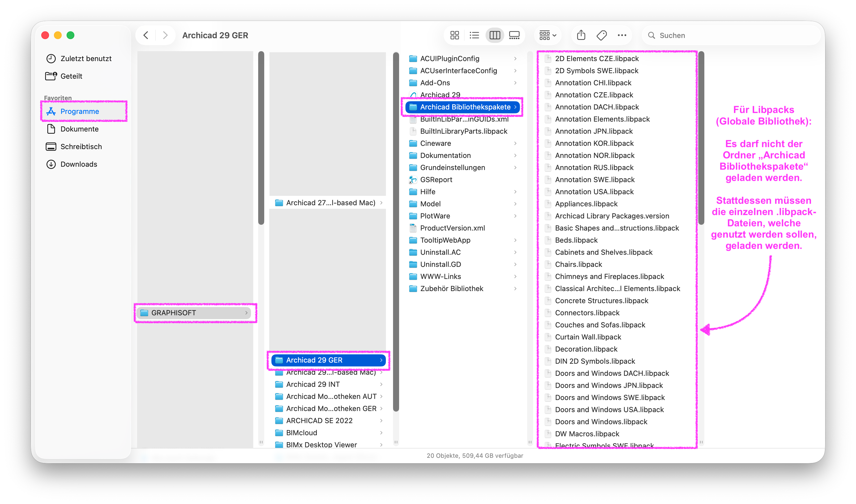This screenshot has height=504, width=856.
Task: Select ProductVersion.xml file
Action: [x=463, y=228]
